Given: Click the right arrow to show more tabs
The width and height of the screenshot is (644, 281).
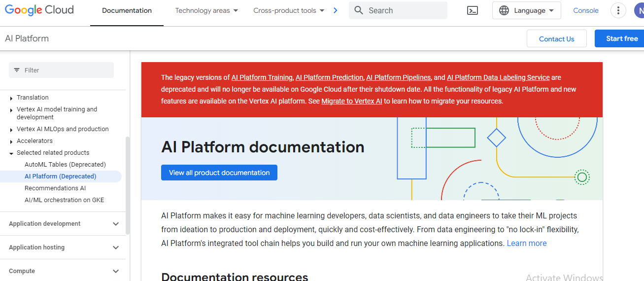Looking at the screenshot, I should pos(336,10).
